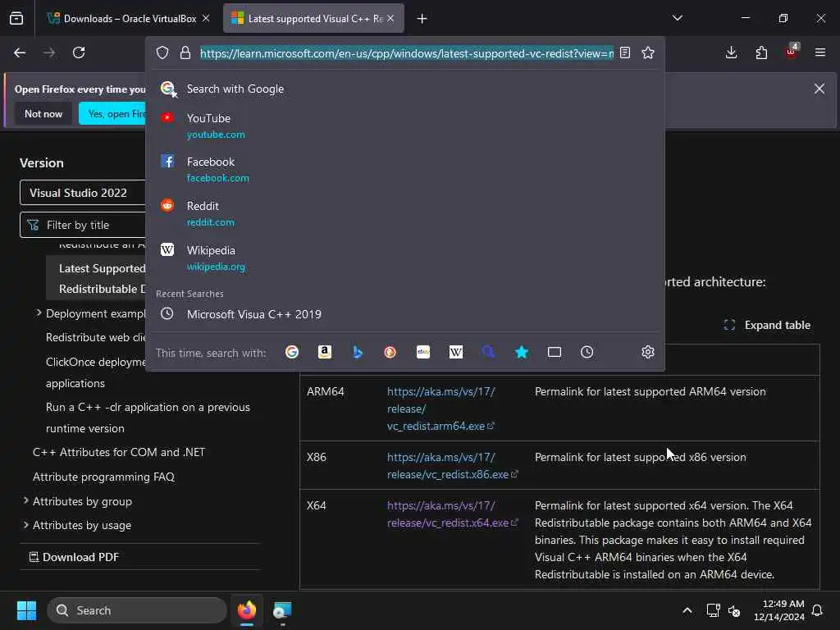
Task: Search open tabs using the tab icon
Action: tap(555, 352)
